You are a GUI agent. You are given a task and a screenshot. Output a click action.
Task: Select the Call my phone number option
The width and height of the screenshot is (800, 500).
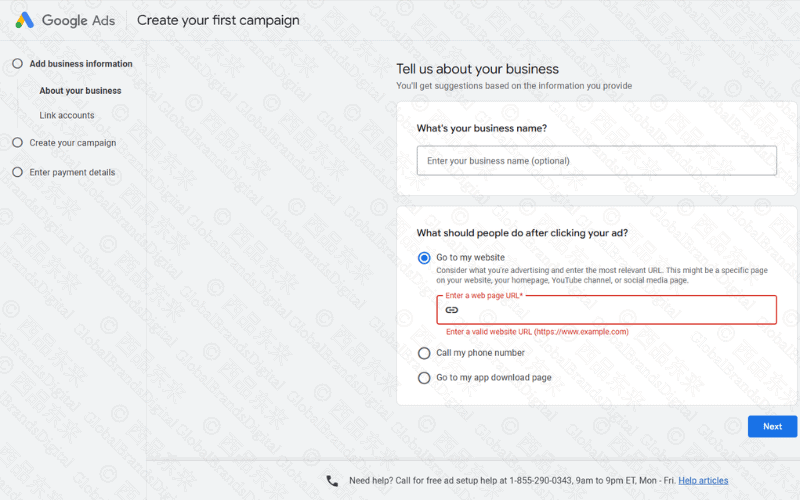(424, 353)
